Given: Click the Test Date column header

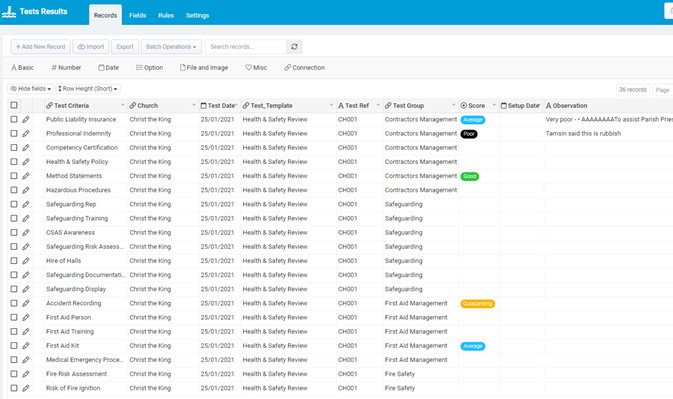Looking at the screenshot, I should pyautogui.click(x=219, y=106).
